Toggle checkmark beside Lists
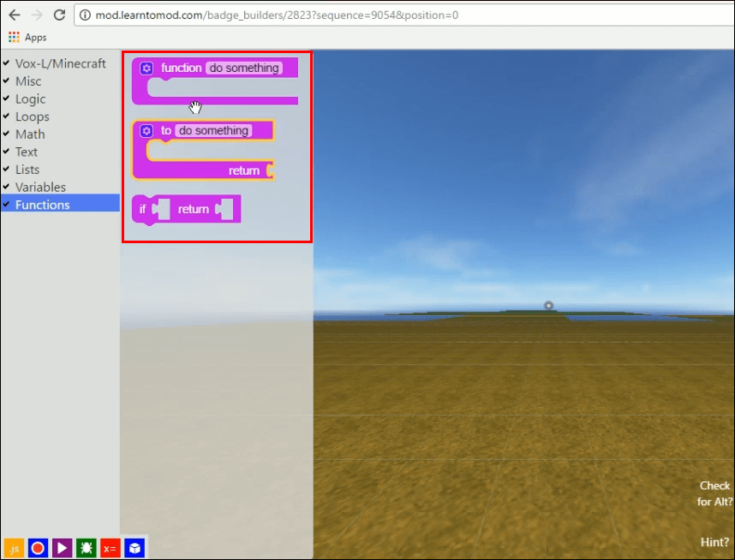 [x=6, y=169]
